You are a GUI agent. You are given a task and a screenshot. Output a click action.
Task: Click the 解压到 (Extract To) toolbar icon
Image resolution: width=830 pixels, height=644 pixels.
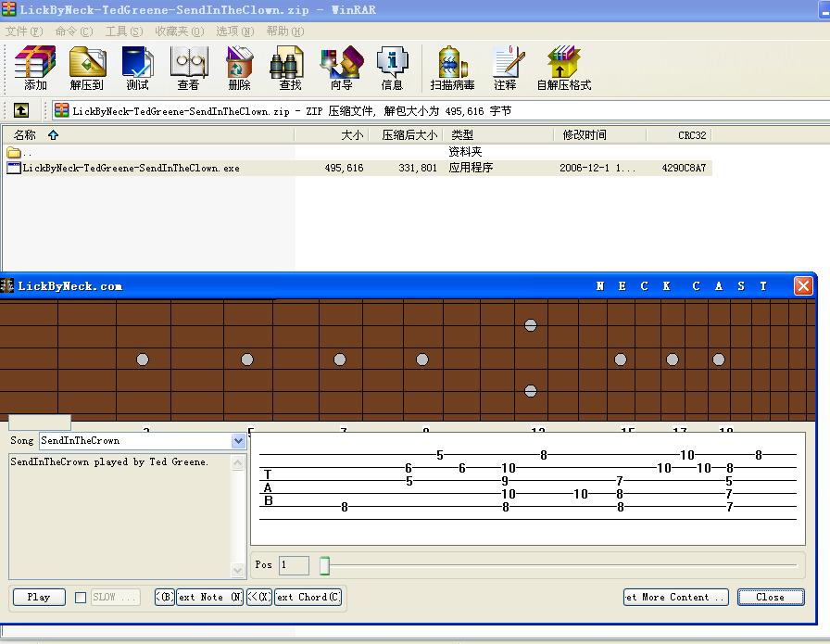coord(87,68)
